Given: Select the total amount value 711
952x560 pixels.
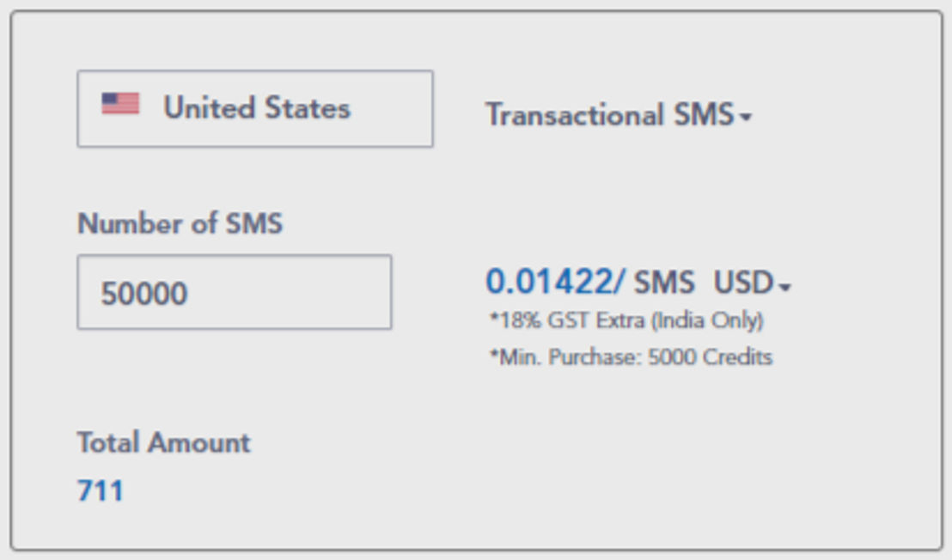Looking at the screenshot, I should pos(101,490).
